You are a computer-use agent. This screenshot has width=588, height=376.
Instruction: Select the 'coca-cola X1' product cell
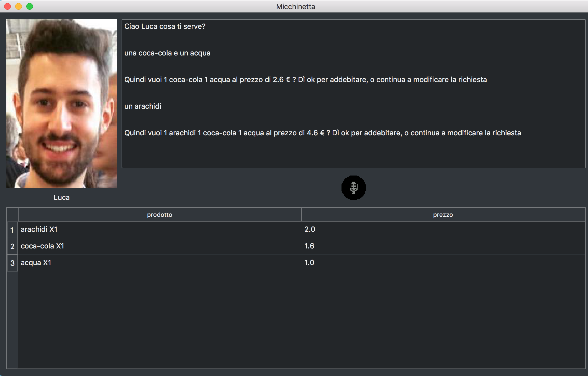[x=160, y=246]
